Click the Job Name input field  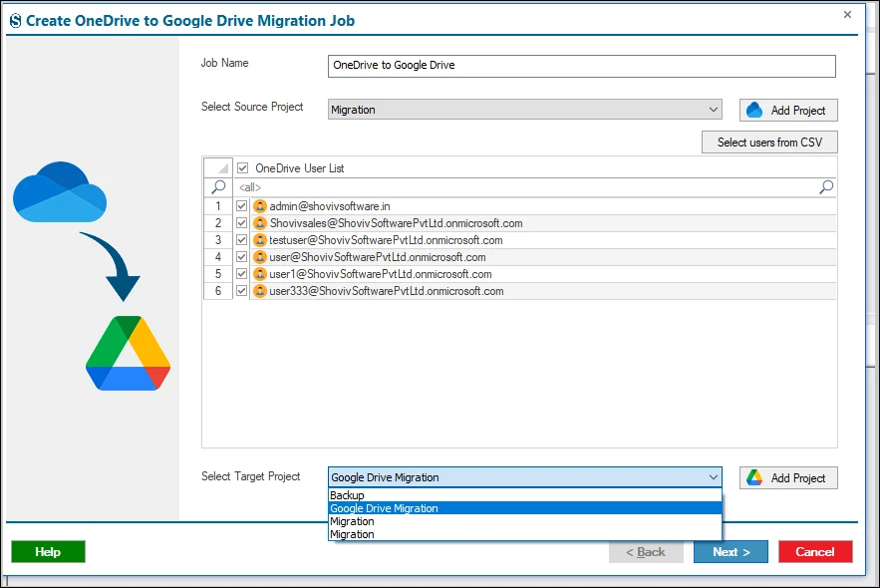(581, 66)
